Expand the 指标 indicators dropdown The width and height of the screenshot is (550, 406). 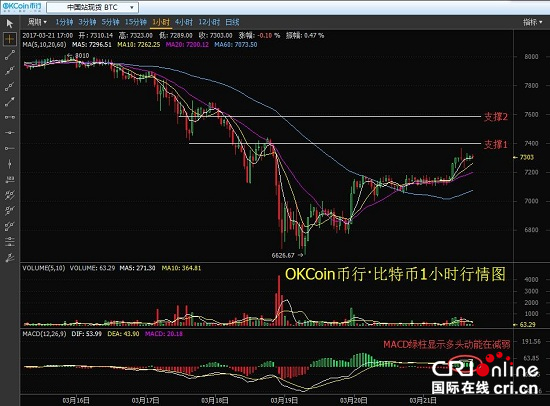(532, 22)
